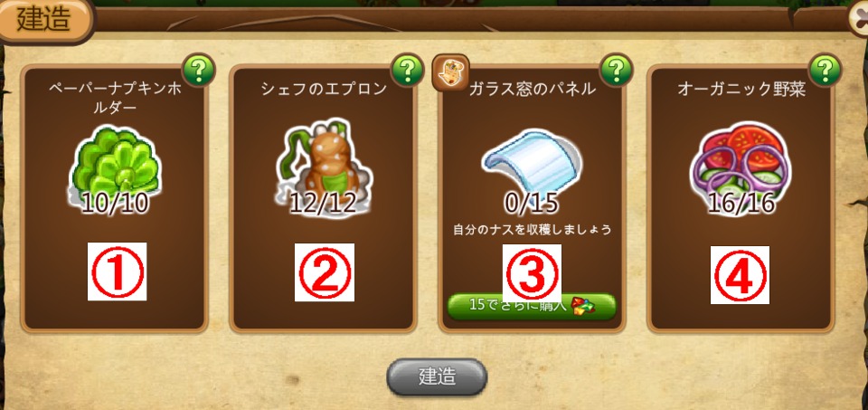Click the 自分のナスを収穫しましょう hint text
This screenshot has width=868, height=410.
point(532,229)
